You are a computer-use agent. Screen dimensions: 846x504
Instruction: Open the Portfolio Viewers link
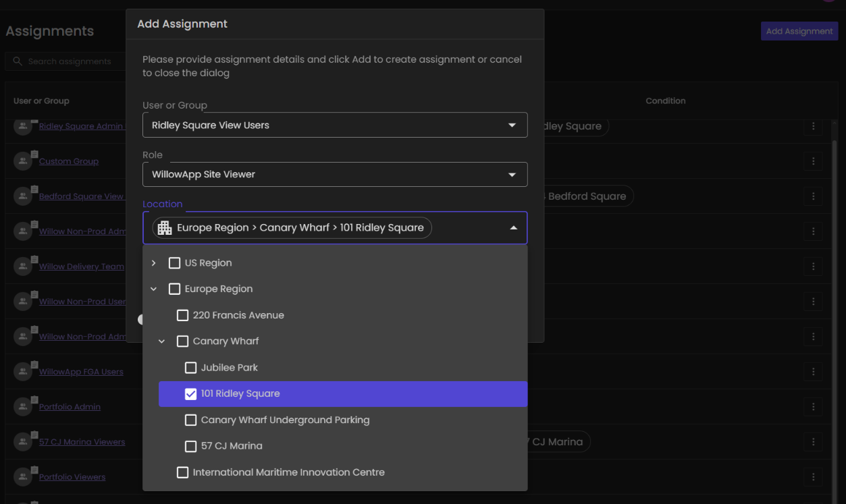72,477
